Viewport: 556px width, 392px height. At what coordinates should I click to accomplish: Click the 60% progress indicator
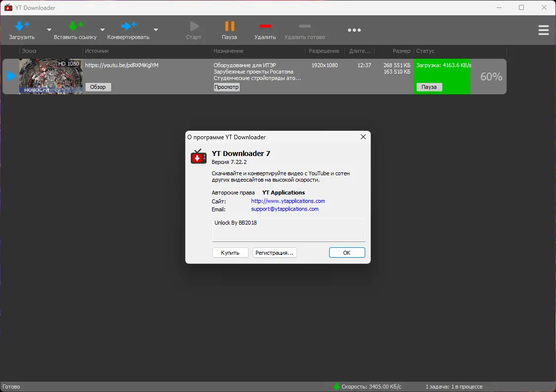[491, 77]
